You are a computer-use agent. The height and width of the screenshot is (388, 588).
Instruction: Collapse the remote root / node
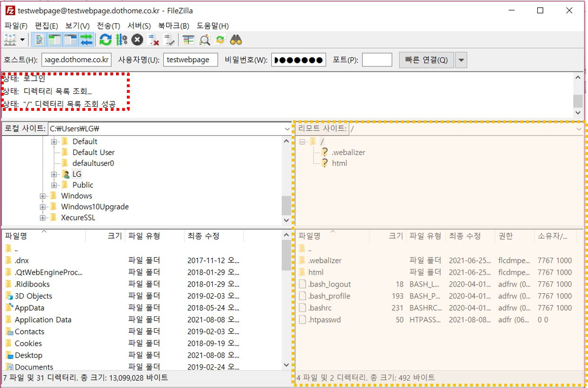(x=302, y=142)
